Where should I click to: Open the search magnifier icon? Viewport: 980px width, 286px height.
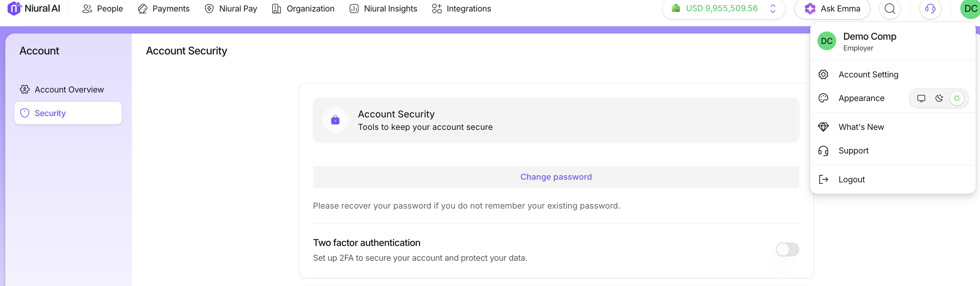click(890, 8)
